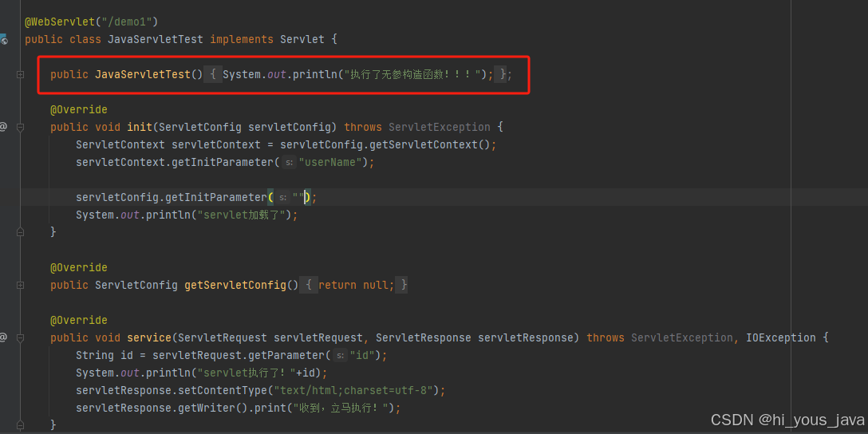Click the @Override annotation above init
Screen dimensions: 868x434
(79, 109)
